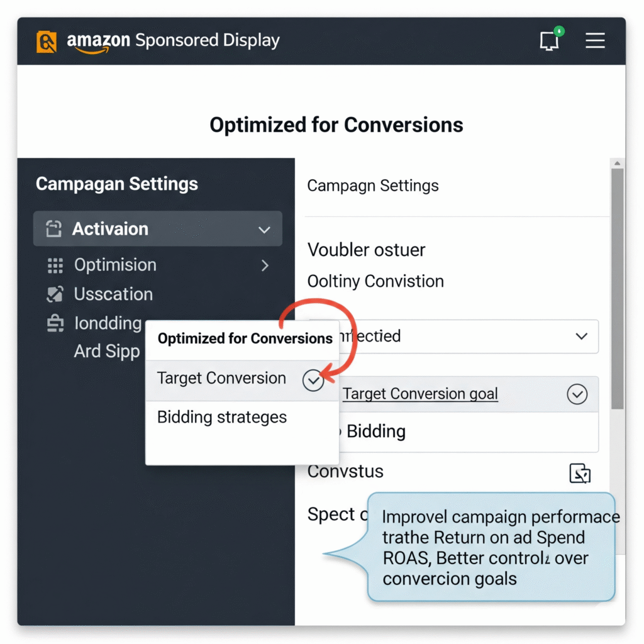
Task: Select Target Conversion in the popup menu
Action: (242, 380)
